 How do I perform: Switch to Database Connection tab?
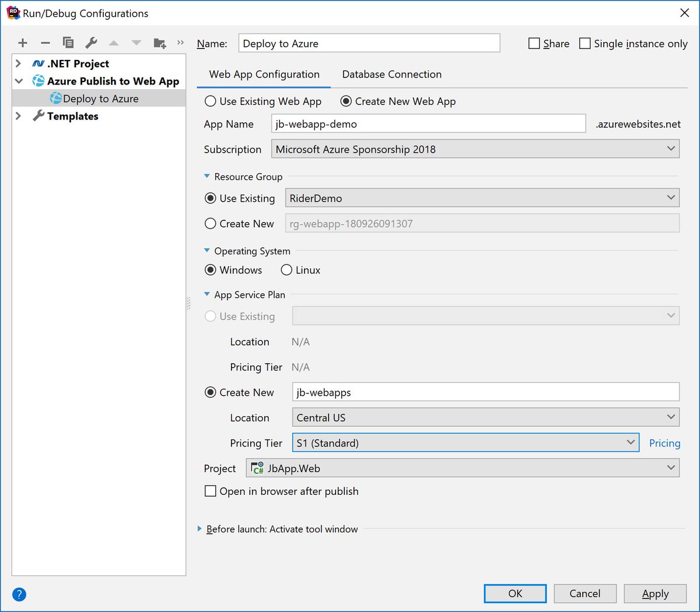tap(392, 74)
